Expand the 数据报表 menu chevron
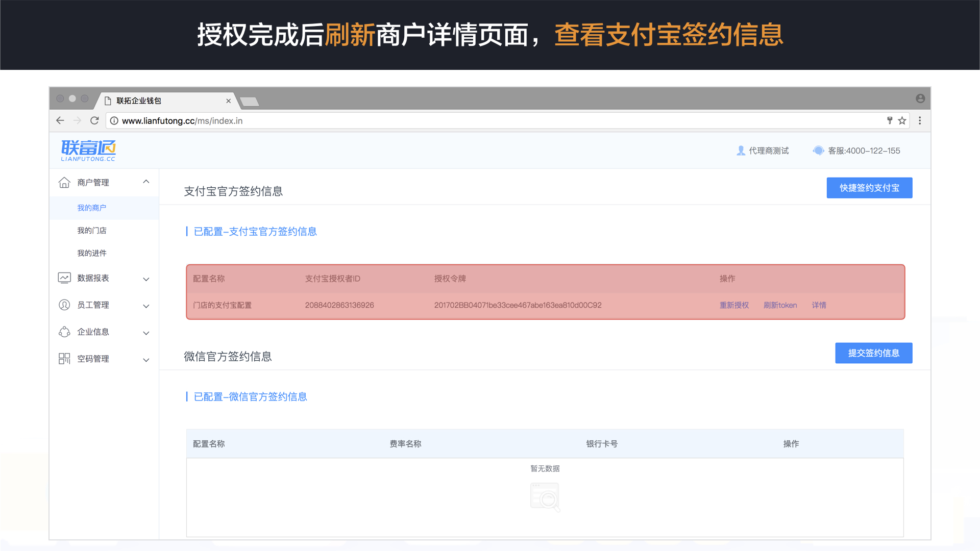Viewport: 980px width, 551px height. 146,279
